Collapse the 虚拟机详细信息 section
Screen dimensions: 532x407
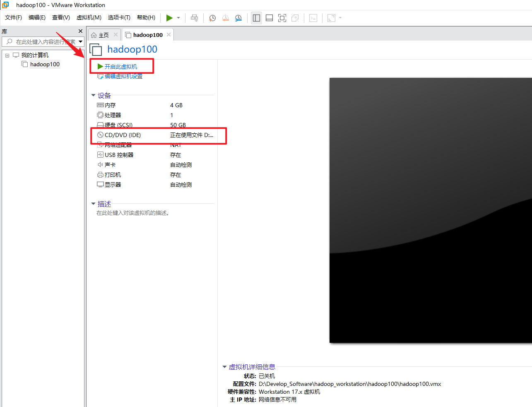click(x=224, y=367)
